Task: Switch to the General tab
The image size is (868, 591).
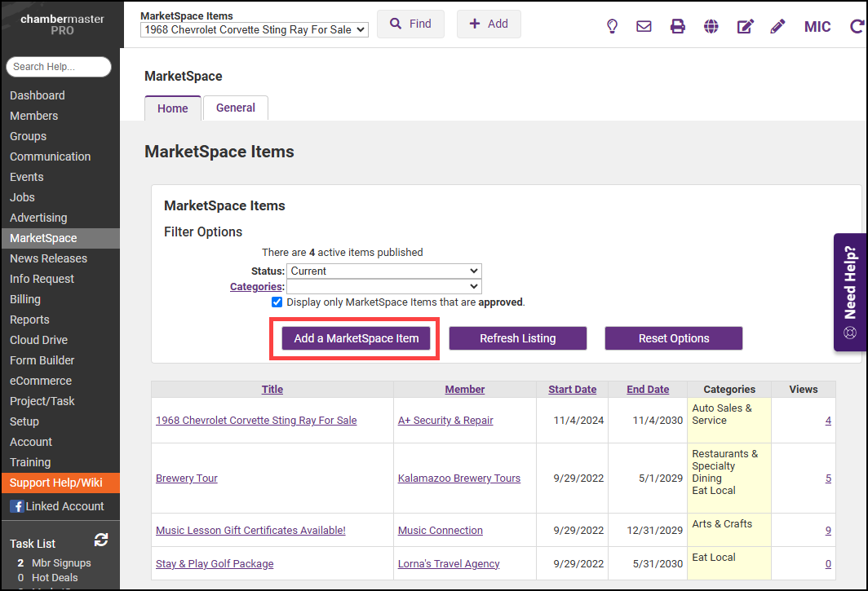Action: click(x=236, y=108)
